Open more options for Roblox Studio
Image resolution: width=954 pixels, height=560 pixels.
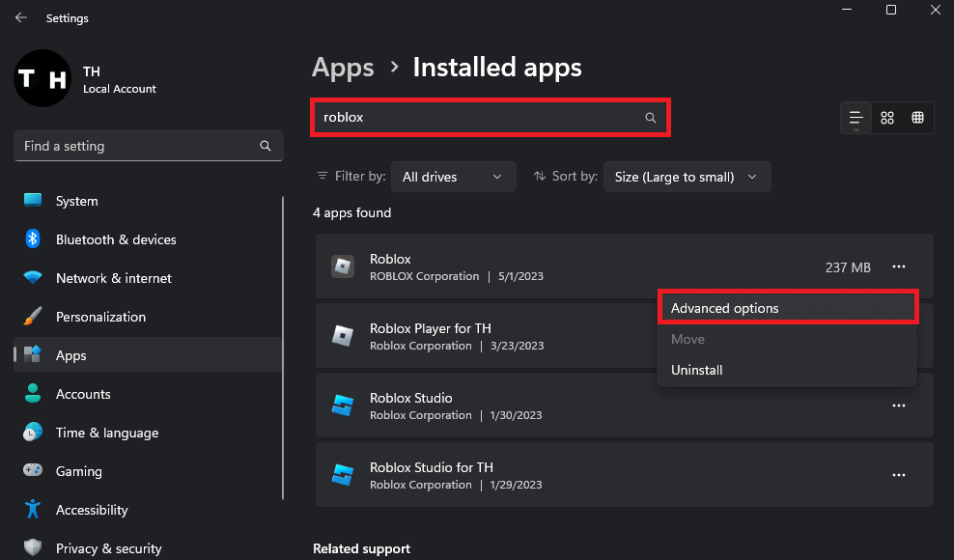899,406
